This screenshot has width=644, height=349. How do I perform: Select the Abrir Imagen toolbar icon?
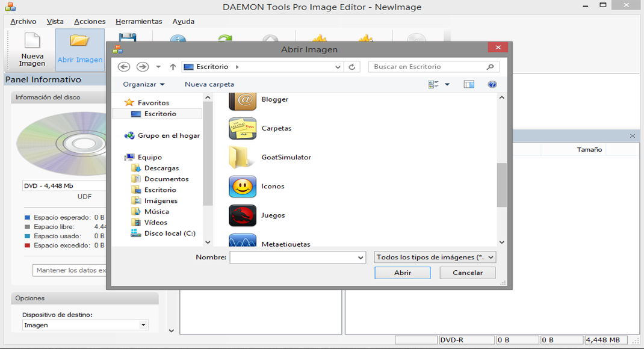pos(78,48)
